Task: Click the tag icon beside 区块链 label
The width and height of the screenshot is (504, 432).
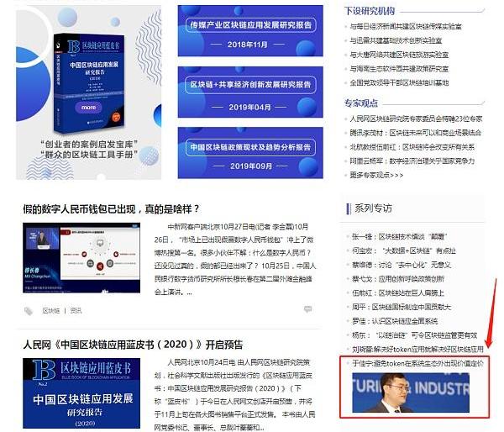Action: (x=29, y=310)
